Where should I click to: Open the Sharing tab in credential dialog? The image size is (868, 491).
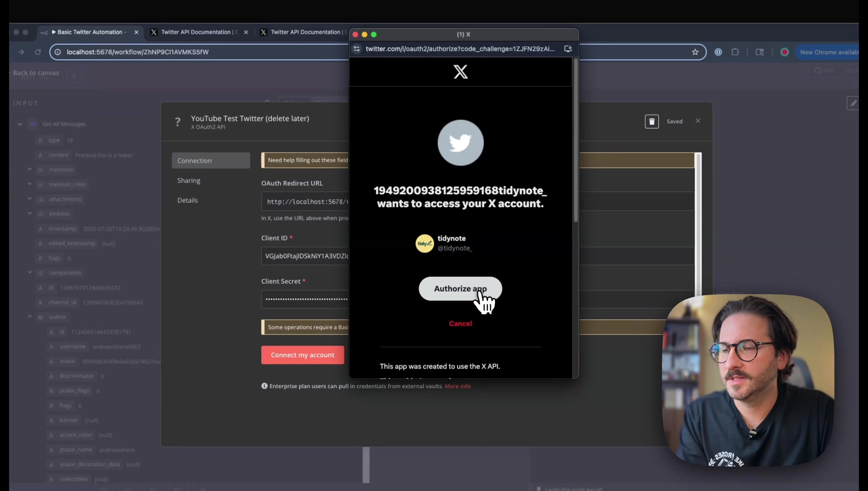click(x=189, y=180)
